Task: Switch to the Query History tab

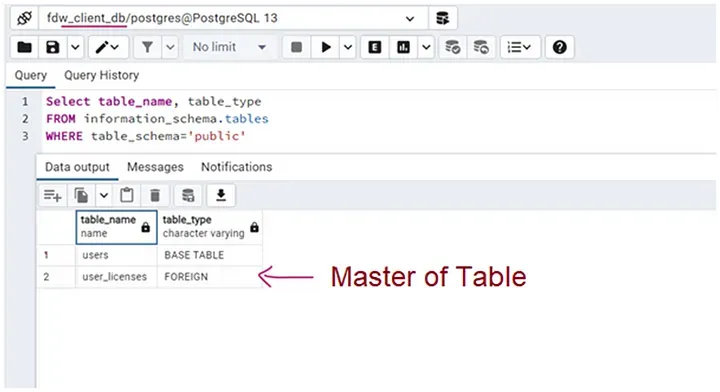Action: point(101,75)
